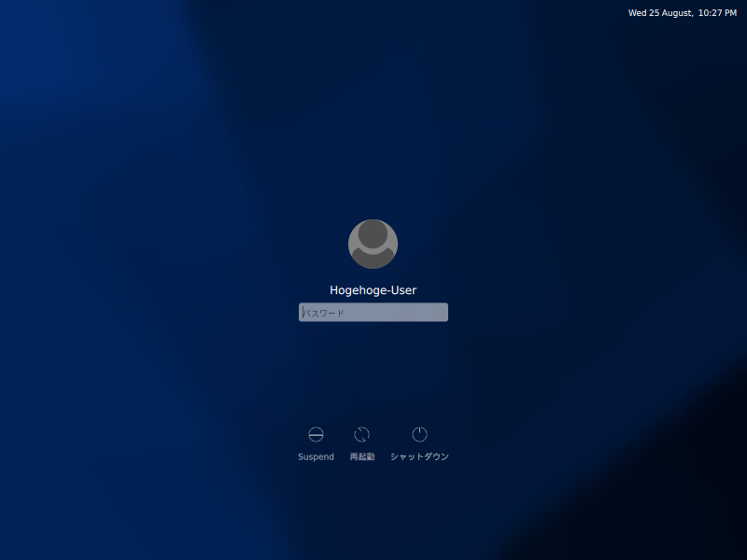Focus the パスワード password field
This screenshot has width=747, height=560.
point(373,313)
